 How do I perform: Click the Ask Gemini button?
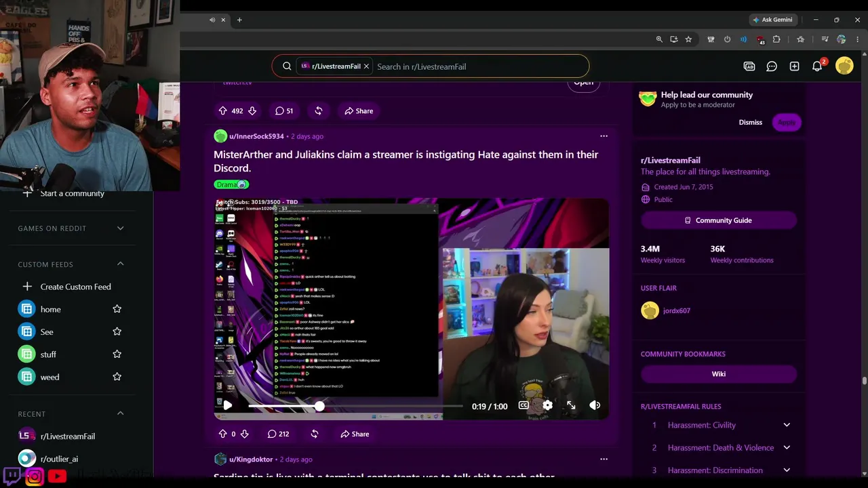[772, 20]
